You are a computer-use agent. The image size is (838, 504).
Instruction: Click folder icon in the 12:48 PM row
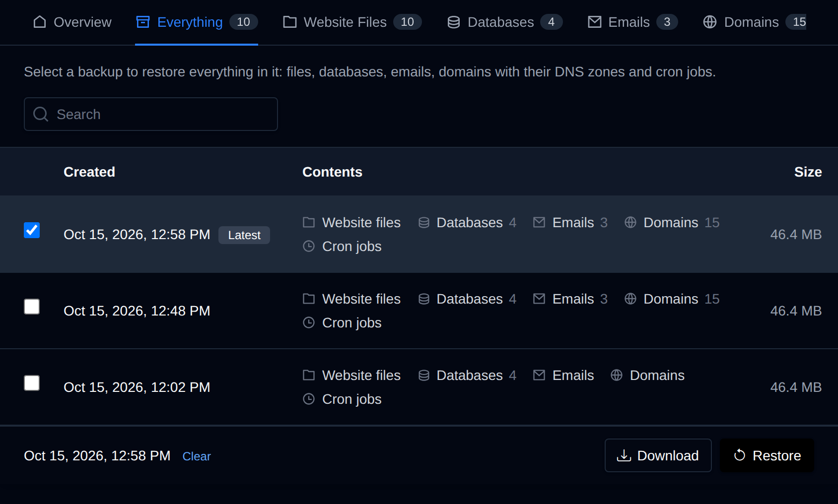coord(309,299)
